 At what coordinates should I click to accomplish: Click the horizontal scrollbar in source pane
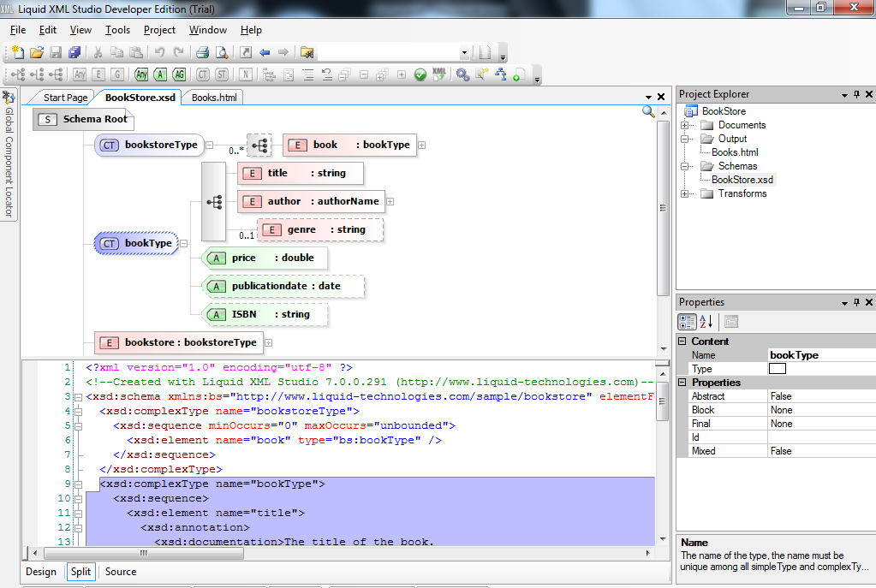pos(144,554)
